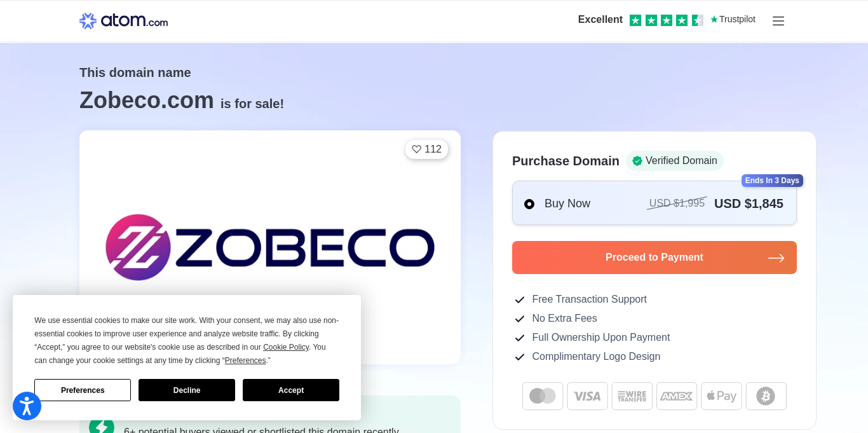This screenshot has height=433, width=868.
Task: Open the hamburger menu
Action: pyautogui.click(x=778, y=21)
